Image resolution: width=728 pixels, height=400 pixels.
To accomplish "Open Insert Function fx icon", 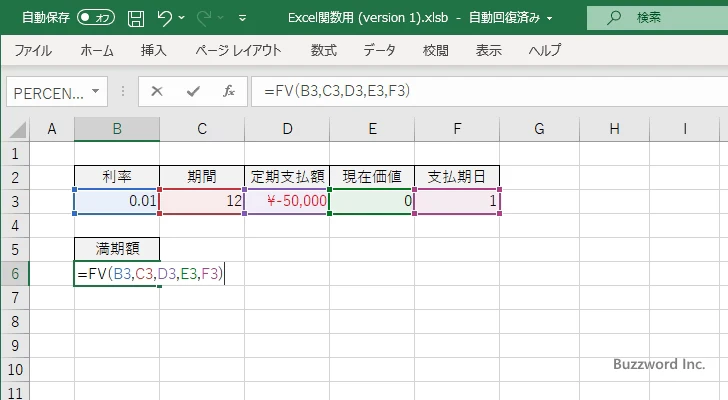I will pos(229,91).
